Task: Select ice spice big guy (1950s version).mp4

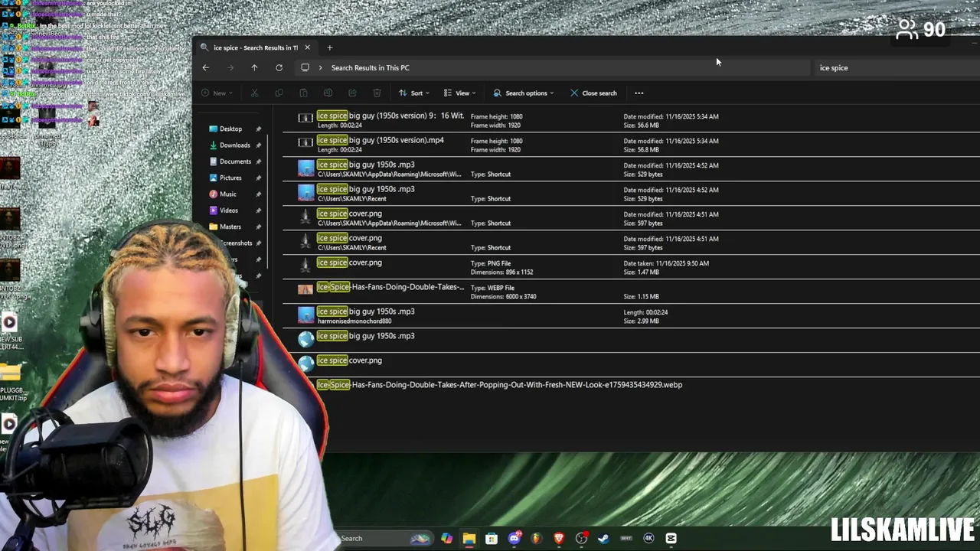Action: pos(632,145)
